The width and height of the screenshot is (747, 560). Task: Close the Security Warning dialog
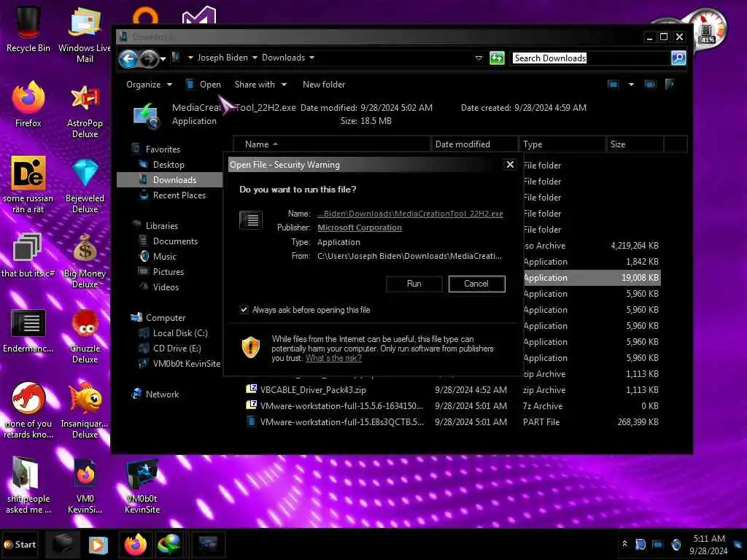click(x=510, y=164)
